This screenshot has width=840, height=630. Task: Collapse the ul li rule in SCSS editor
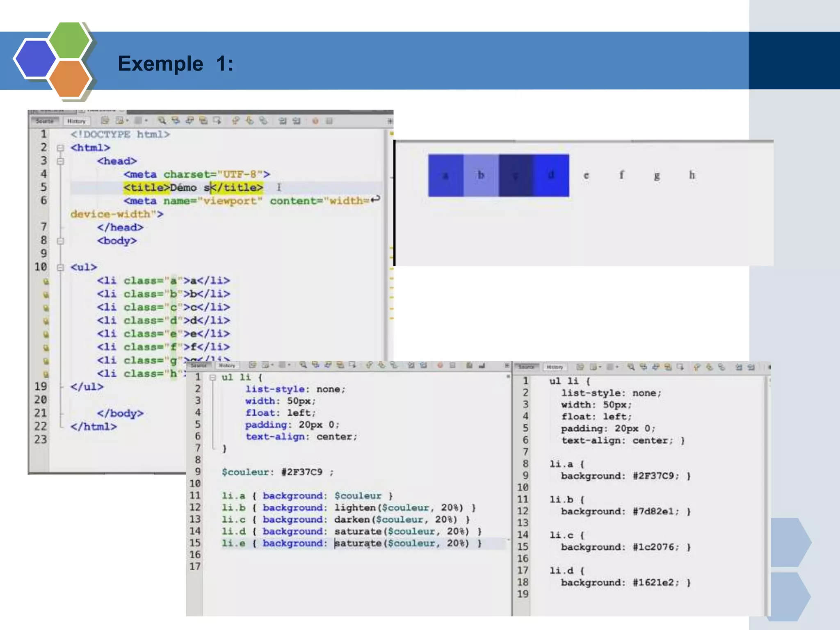[212, 377]
